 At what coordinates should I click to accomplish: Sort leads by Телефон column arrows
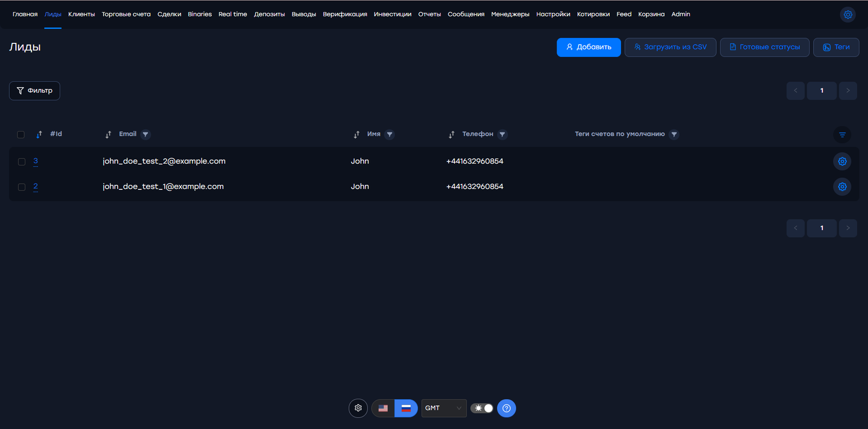(x=451, y=135)
